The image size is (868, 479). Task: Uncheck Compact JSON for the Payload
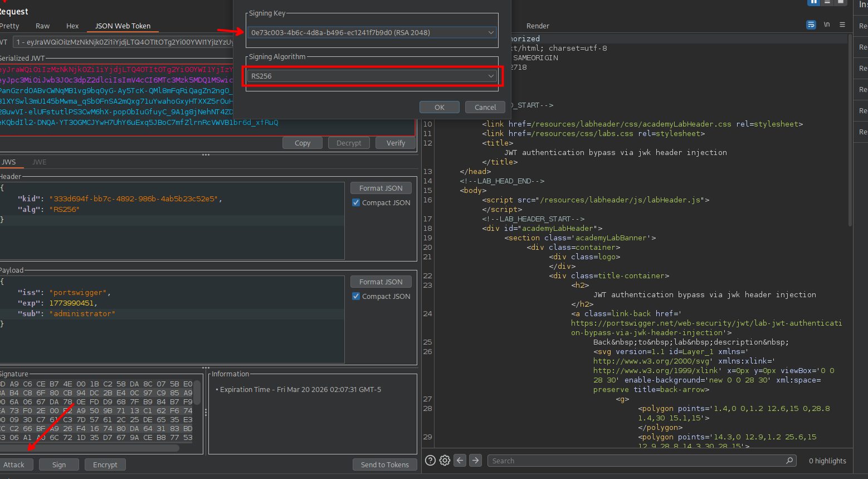coord(356,296)
